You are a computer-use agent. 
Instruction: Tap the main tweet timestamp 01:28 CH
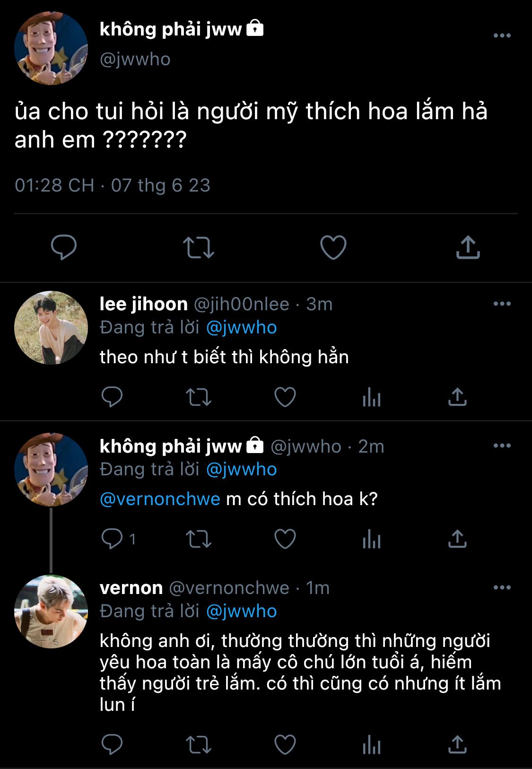pyautogui.click(x=54, y=185)
